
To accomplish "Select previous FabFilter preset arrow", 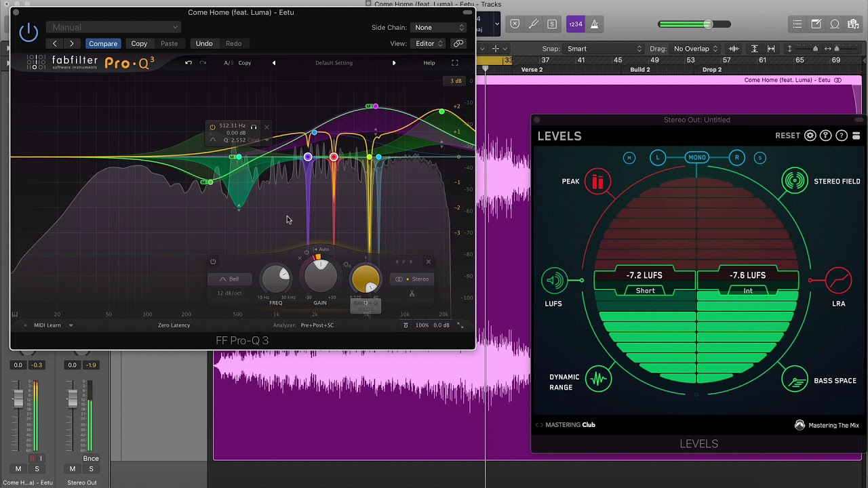I will pos(274,63).
